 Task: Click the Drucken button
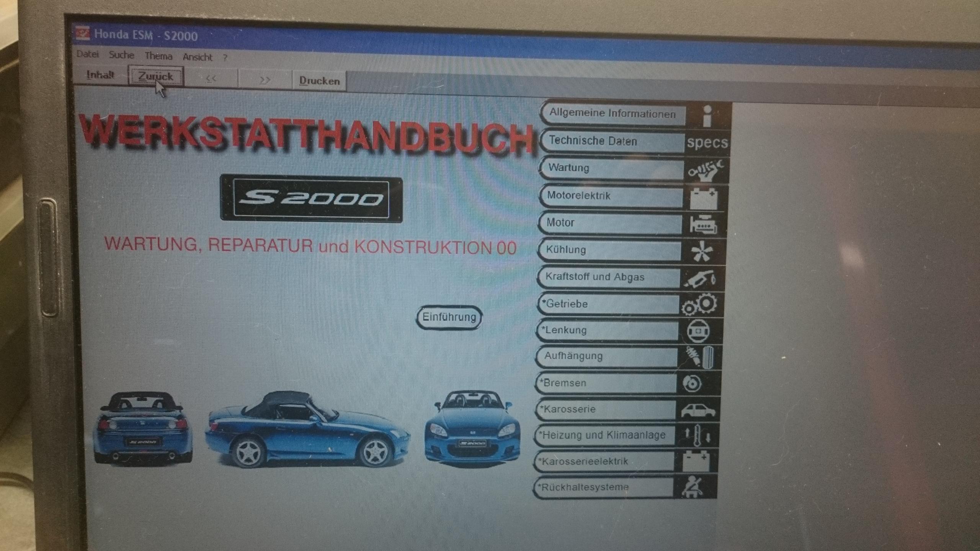pyautogui.click(x=320, y=81)
